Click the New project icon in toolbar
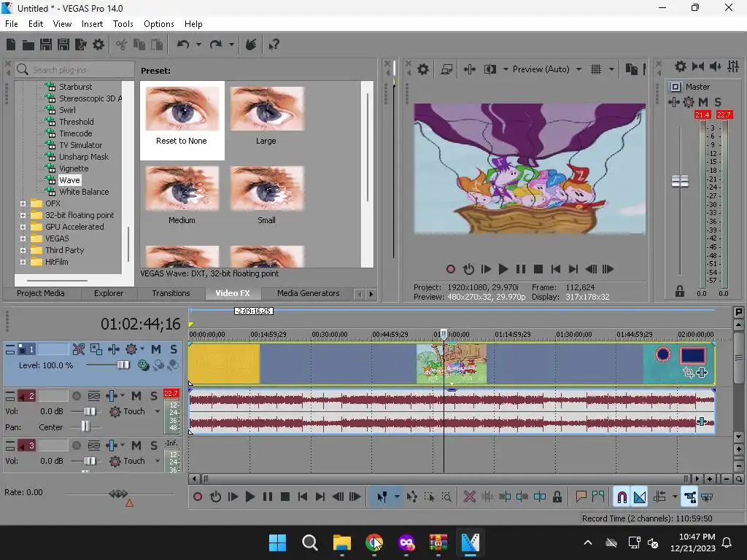The width and height of the screenshot is (747, 560). tap(11, 44)
